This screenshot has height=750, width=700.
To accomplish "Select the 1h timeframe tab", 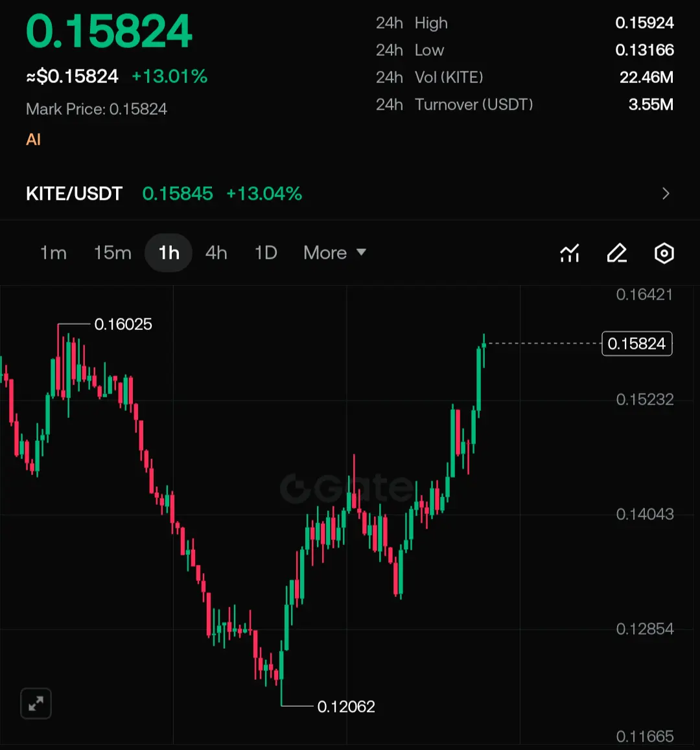I will point(169,253).
